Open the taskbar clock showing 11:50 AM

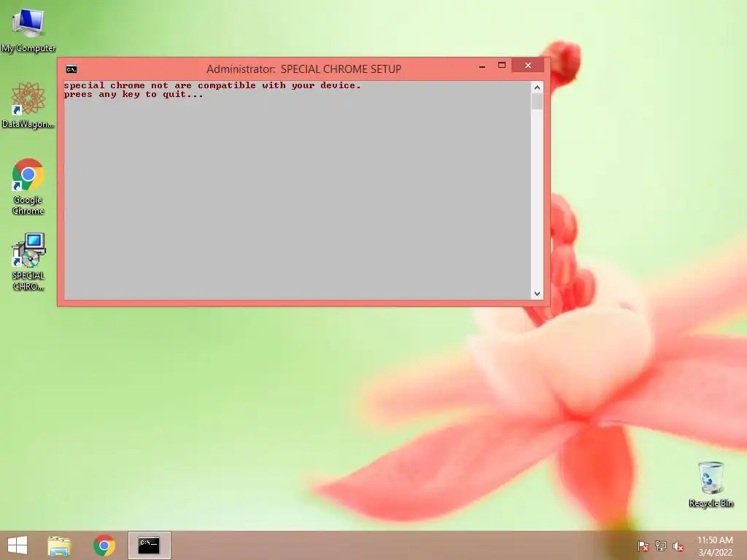pyautogui.click(x=715, y=545)
